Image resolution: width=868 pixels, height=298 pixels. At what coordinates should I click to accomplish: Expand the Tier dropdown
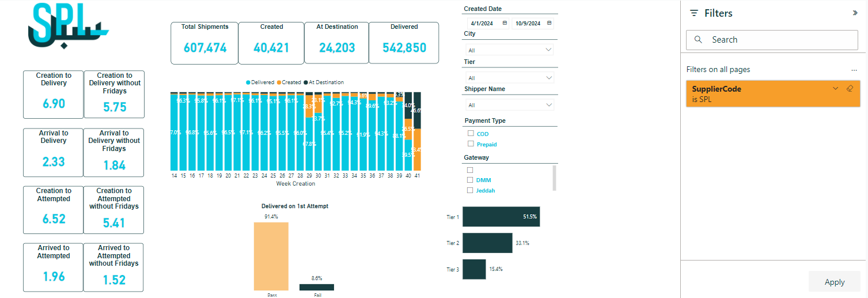509,78
